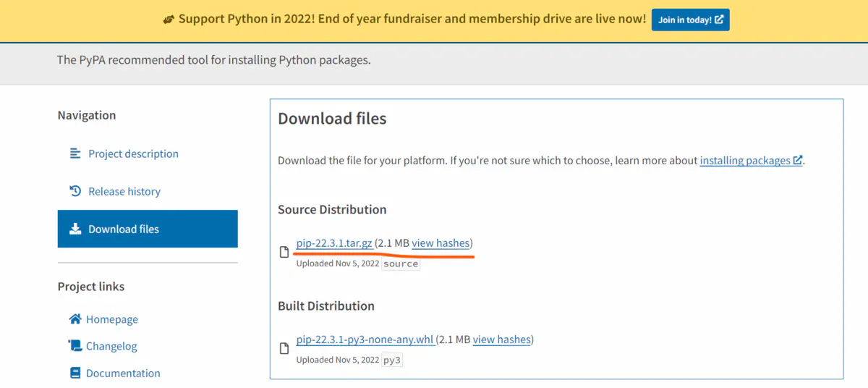Click the py3 tag under the whl file

point(392,360)
